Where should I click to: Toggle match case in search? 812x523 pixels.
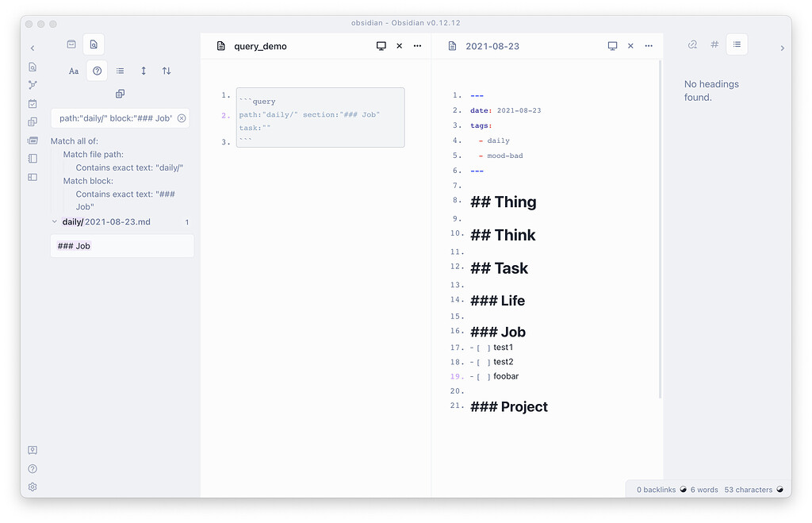coord(74,71)
